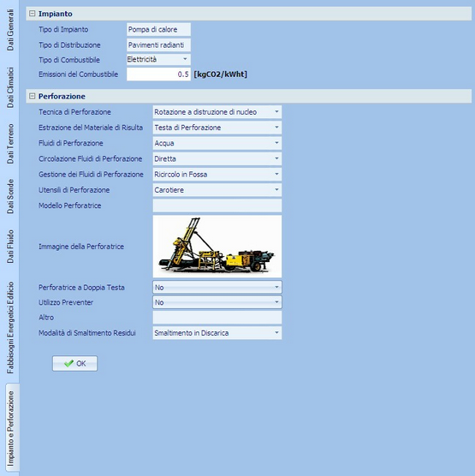
Task: Click the green checkmark icon on OK
Action: pyautogui.click(x=69, y=363)
